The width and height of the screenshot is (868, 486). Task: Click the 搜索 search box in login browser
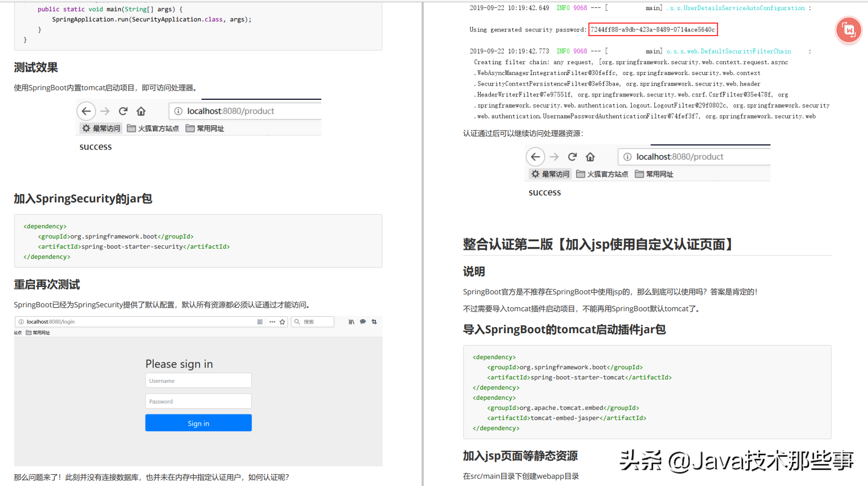click(313, 322)
